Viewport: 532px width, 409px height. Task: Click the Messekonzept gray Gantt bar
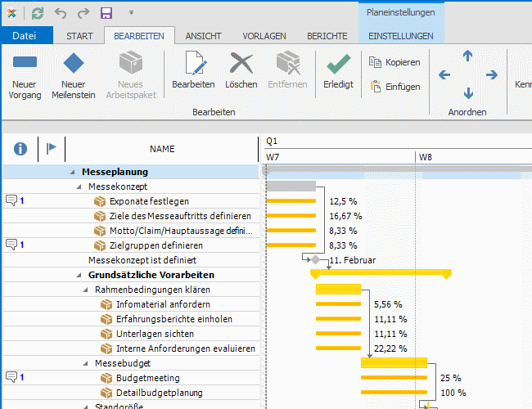click(291, 187)
